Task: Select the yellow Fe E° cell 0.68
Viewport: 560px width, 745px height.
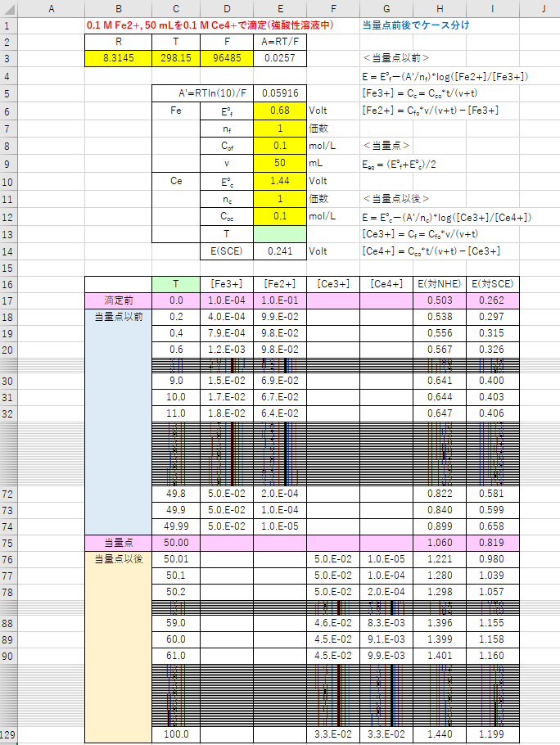Action: pos(280,111)
